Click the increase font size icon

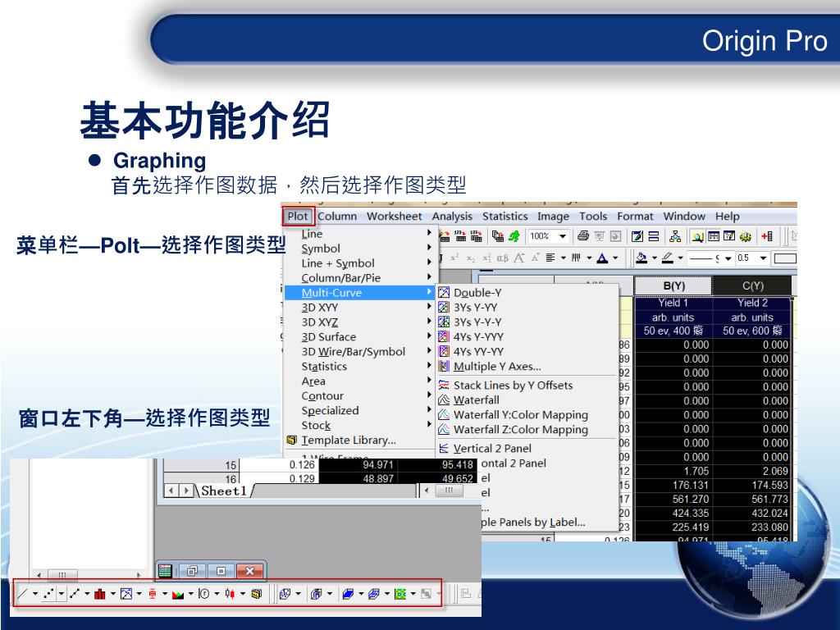[x=519, y=258]
